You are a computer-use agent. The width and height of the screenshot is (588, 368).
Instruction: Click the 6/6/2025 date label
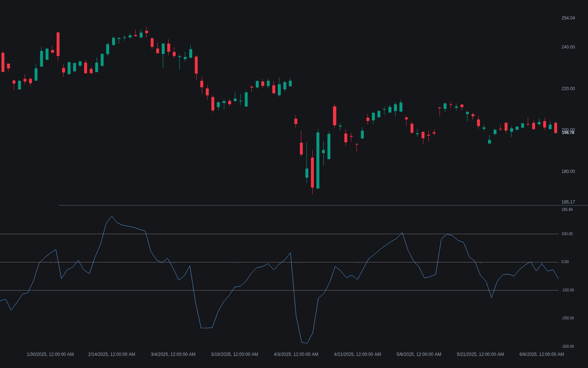point(541,354)
